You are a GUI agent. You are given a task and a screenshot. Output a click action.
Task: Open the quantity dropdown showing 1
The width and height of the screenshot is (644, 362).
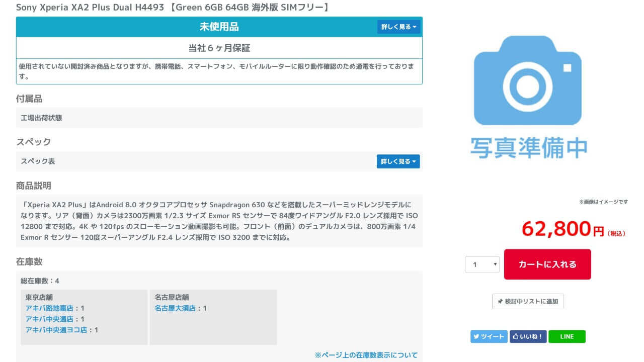click(x=482, y=264)
